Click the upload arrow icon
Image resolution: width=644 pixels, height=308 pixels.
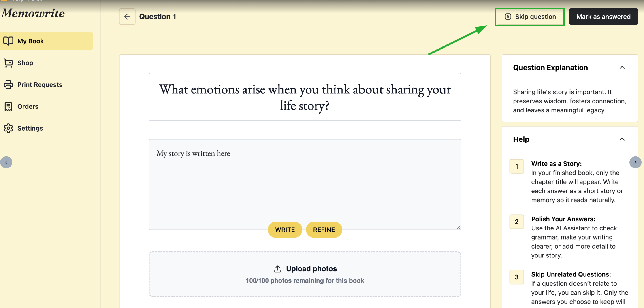tap(277, 269)
